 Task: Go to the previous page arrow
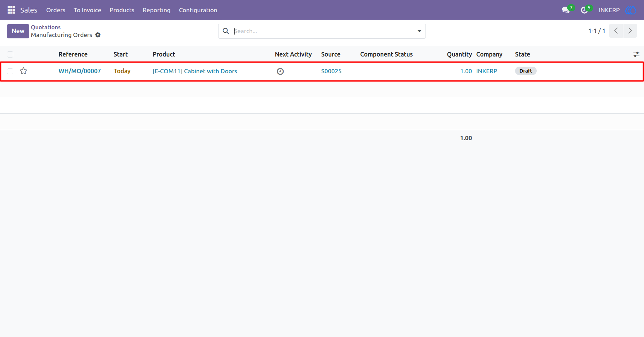(616, 31)
